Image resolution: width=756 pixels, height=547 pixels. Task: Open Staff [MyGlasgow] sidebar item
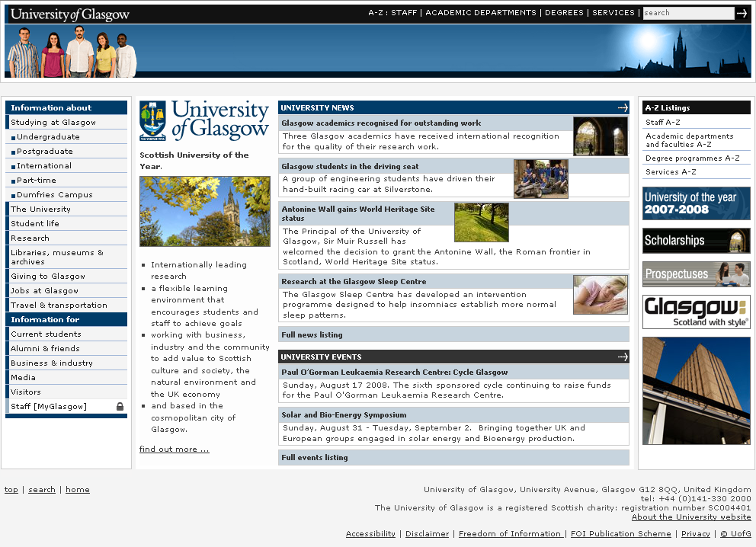pyautogui.click(x=66, y=406)
